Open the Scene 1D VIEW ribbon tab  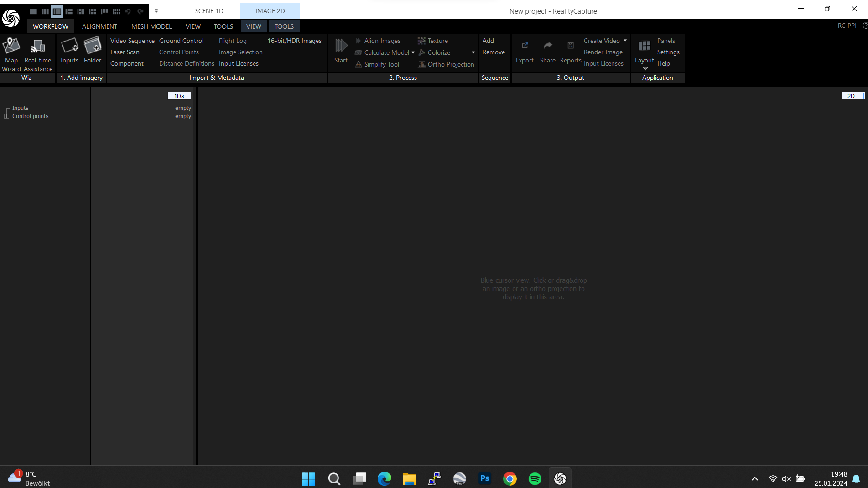point(193,26)
